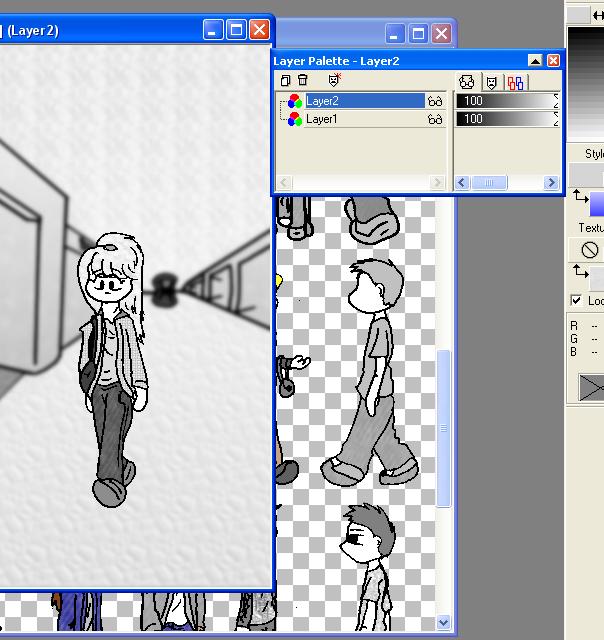Select the Layer2 layer name

click(x=322, y=101)
